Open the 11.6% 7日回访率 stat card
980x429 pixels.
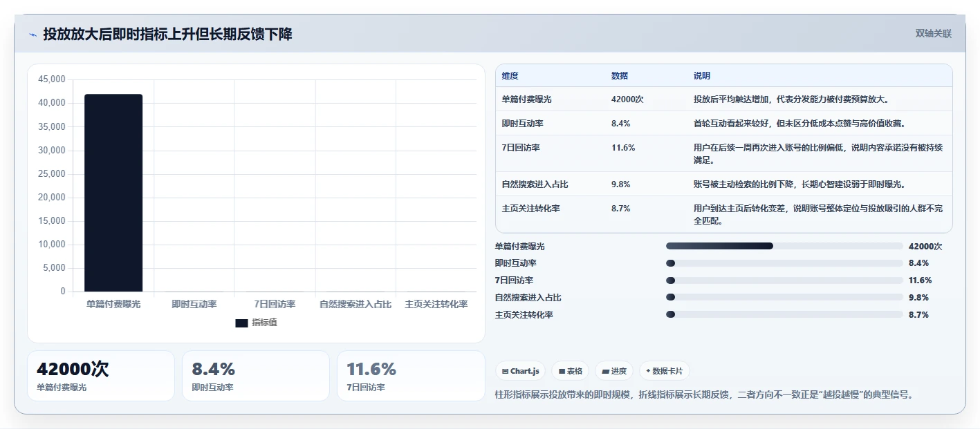tap(411, 376)
